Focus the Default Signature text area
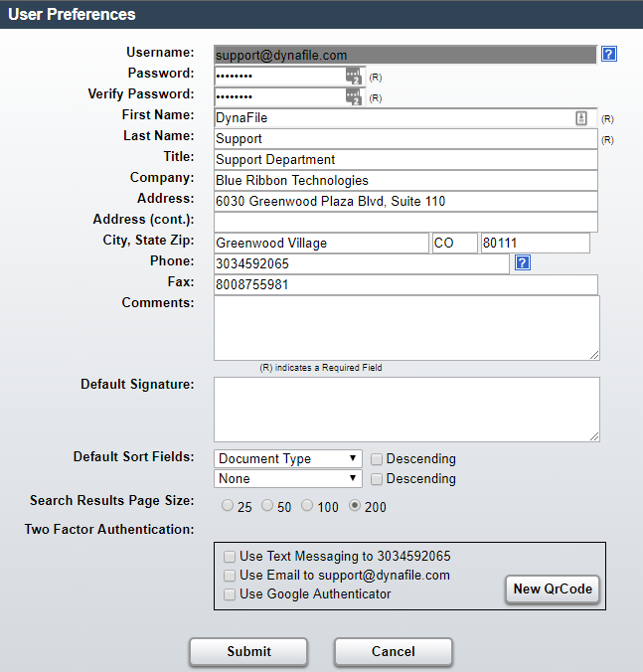Viewport: 643px width, 672px height. 406,410
